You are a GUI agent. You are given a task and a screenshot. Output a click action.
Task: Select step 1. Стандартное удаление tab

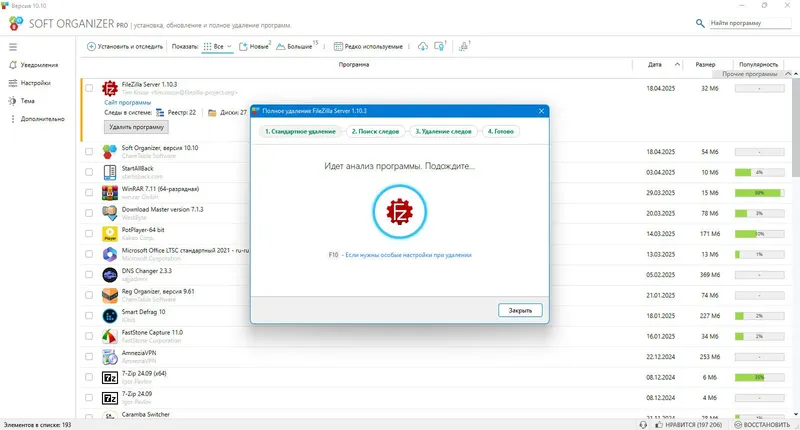coord(300,132)
